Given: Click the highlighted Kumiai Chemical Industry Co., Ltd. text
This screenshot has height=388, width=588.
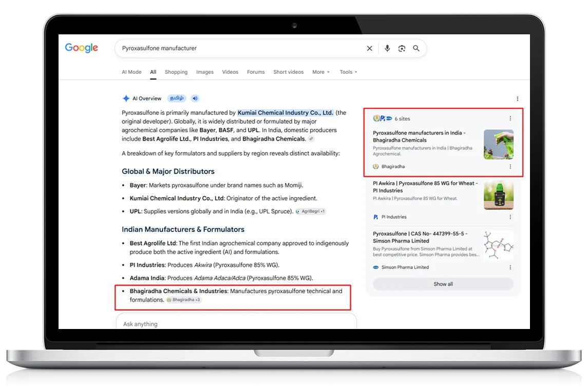Looking at the screenshot, I should (286, 113).
